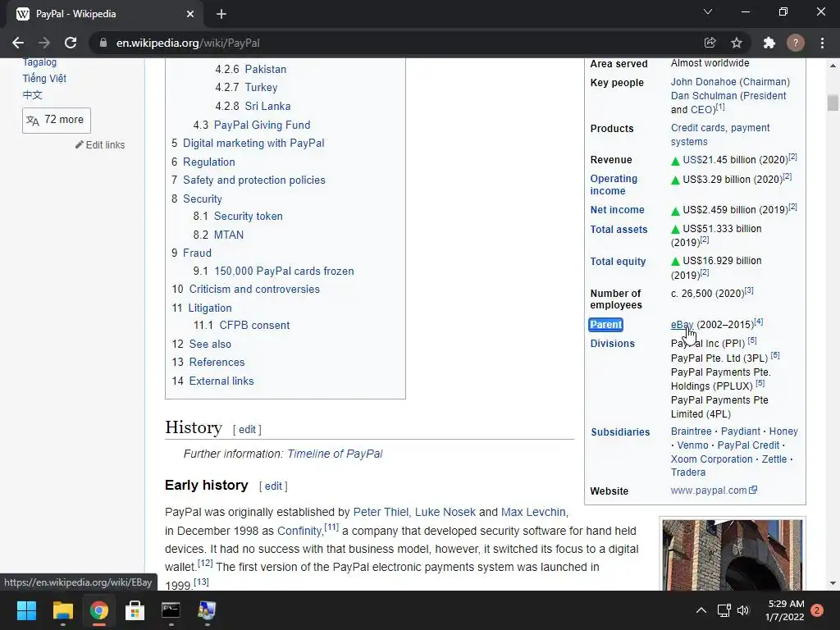Show hidden system tray icons
The height and width of the screenshot is (630, 840).
point(701,610)
